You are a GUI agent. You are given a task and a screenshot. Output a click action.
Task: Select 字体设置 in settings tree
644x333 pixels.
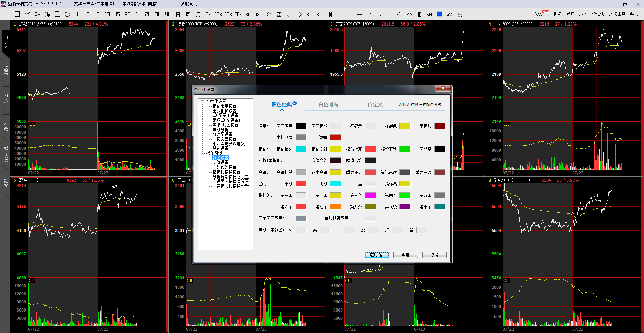[x=220, y=162]
